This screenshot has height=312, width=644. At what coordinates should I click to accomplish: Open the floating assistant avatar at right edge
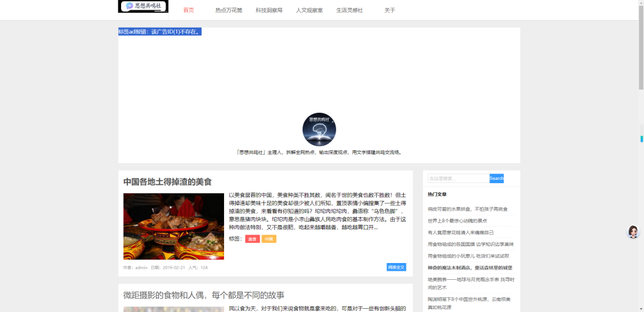pyautogui.click(x=633, y=231)
